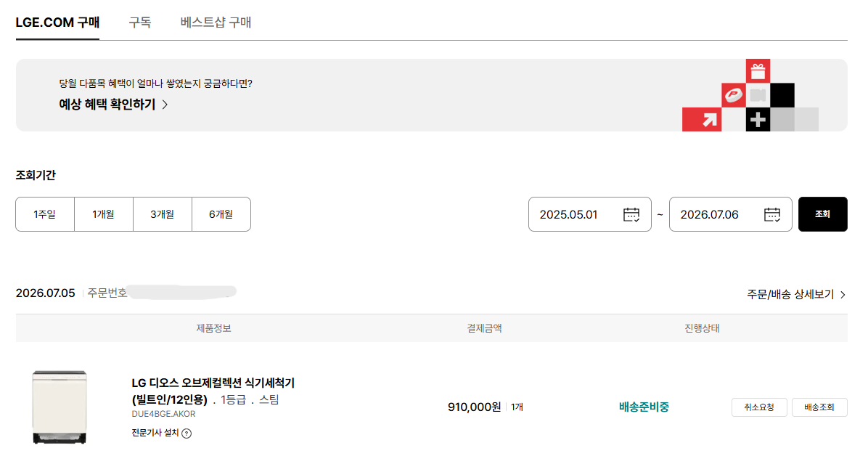Click the start date field 2025.05.01
Image resolution: width=868 pixels, height=472 pixels.
[x=589, y=213]
